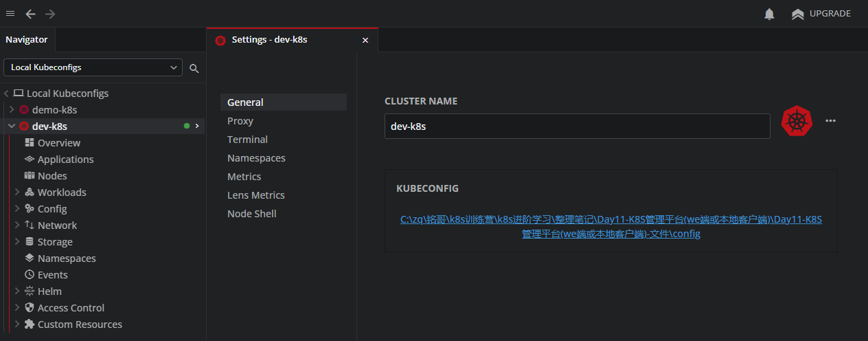Select Lens Metrics settings section

coord(284,195)
